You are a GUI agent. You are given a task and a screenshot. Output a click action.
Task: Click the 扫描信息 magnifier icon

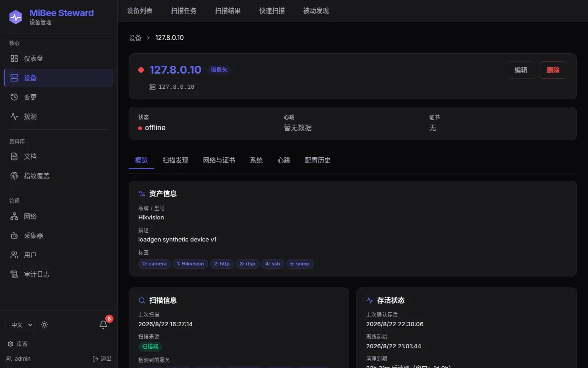coord(142,300)
